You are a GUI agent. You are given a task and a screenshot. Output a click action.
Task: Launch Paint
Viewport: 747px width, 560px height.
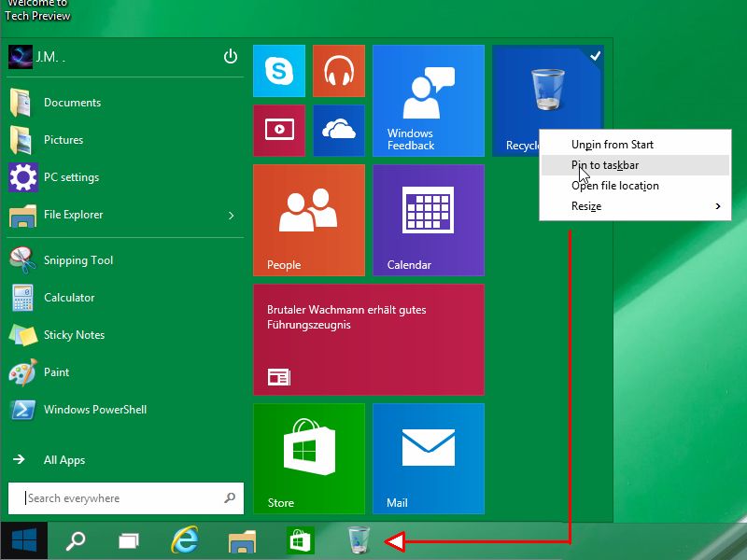[x=125, y=371]
